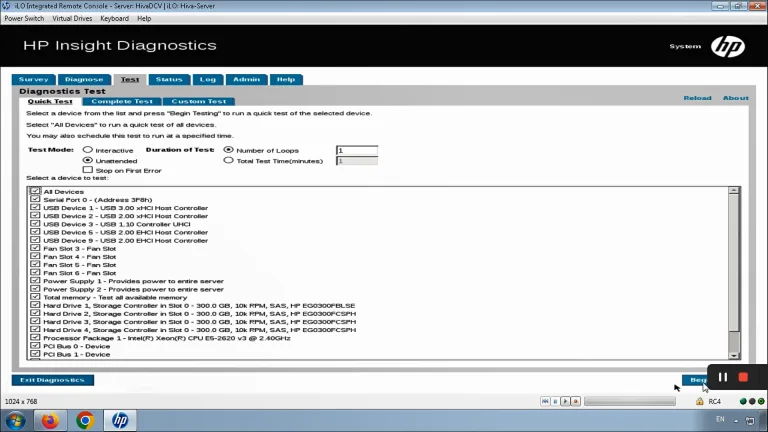The width and height of the screenshot is (768, 432).
Task: Select Total Test Time(minutes) option
Action: [x=228, y=160]
